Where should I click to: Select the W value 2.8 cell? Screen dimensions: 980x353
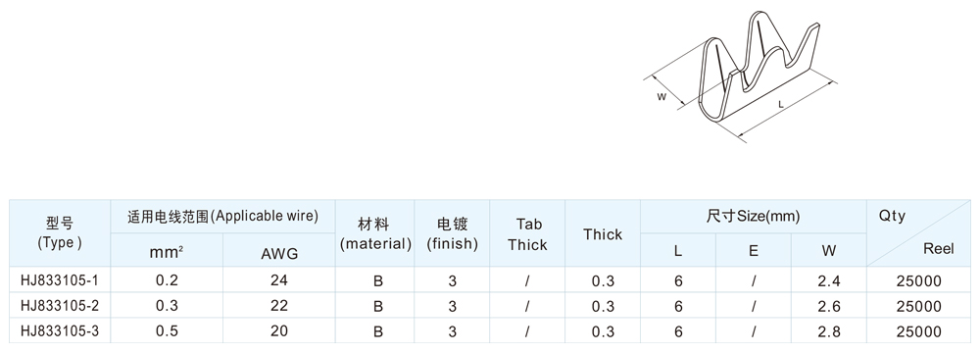point(829,331)
